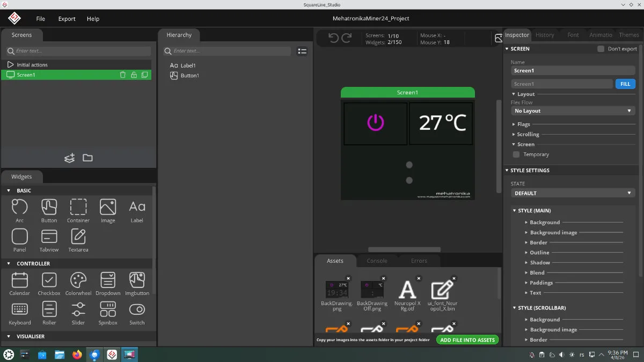Select the BackDrawing.png asset thumbnail

point(337,290)
